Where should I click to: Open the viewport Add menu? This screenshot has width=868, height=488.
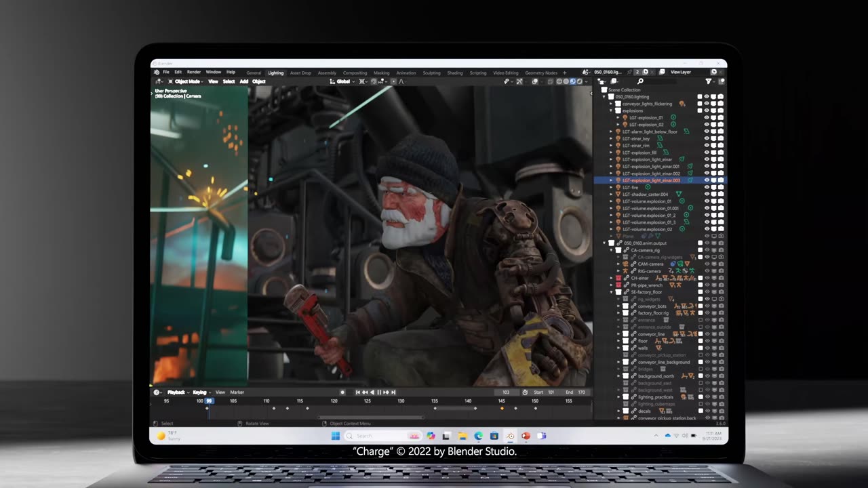[243, 81]
